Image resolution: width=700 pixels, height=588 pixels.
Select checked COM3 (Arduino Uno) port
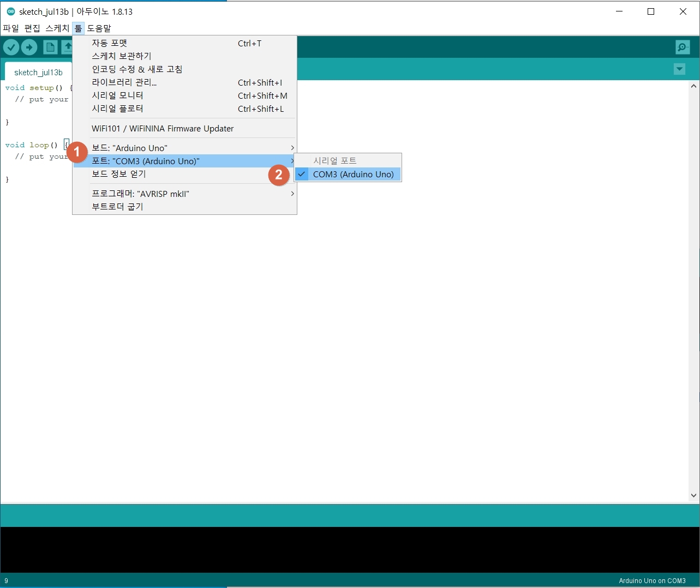pos(348,175)
